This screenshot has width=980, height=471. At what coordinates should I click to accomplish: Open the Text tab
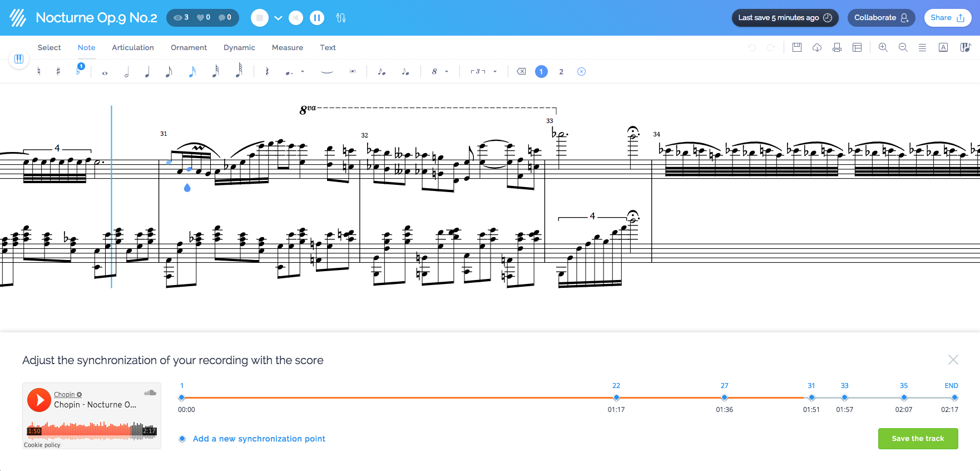click(328, 47)
